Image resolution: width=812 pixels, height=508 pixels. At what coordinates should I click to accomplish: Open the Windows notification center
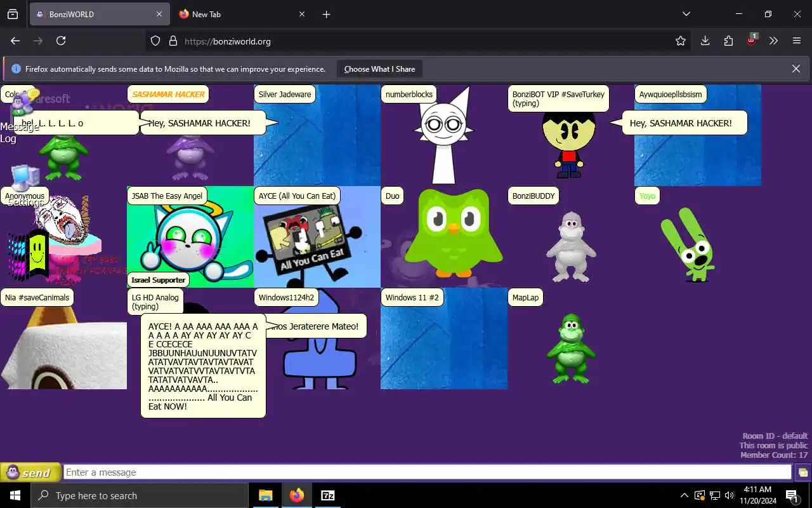(792, 495)
